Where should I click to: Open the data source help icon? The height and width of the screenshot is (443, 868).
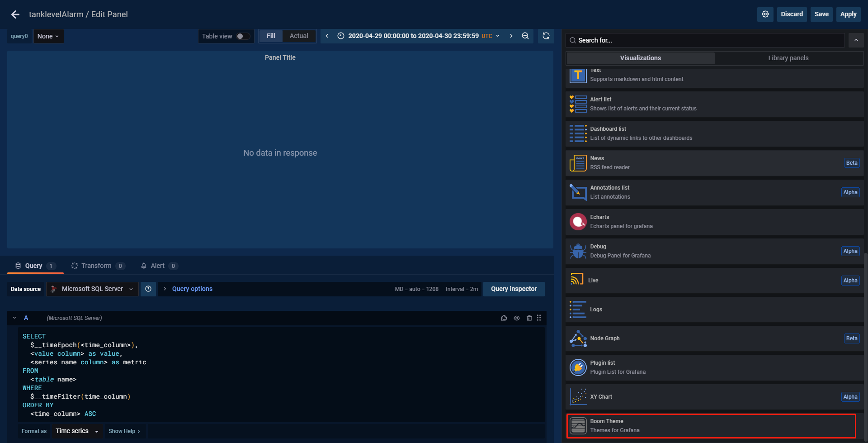point(148,289)
